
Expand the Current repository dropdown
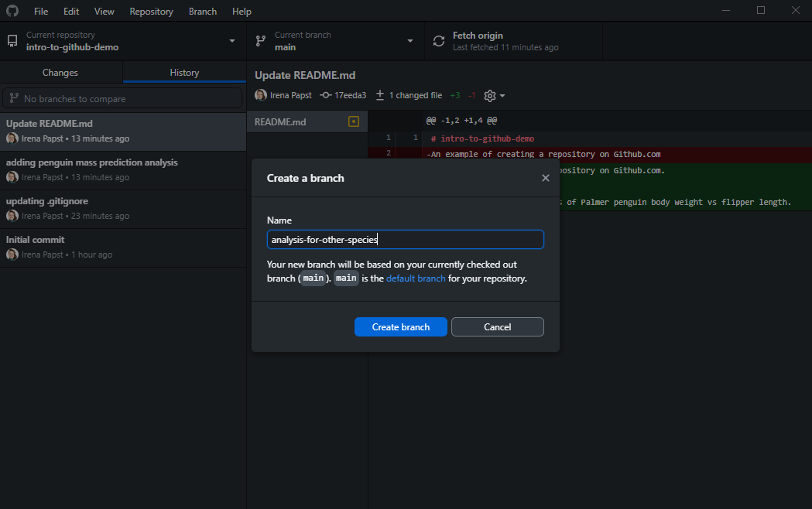point(232,41)
